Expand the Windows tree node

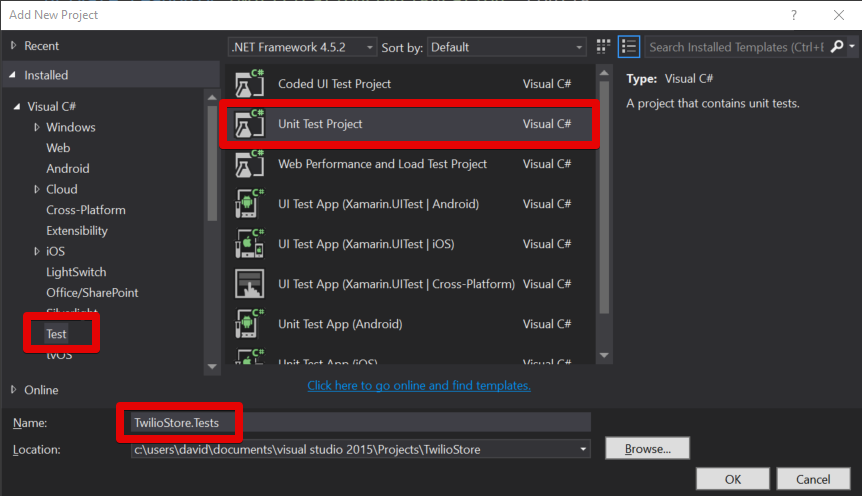click(37, 127)
